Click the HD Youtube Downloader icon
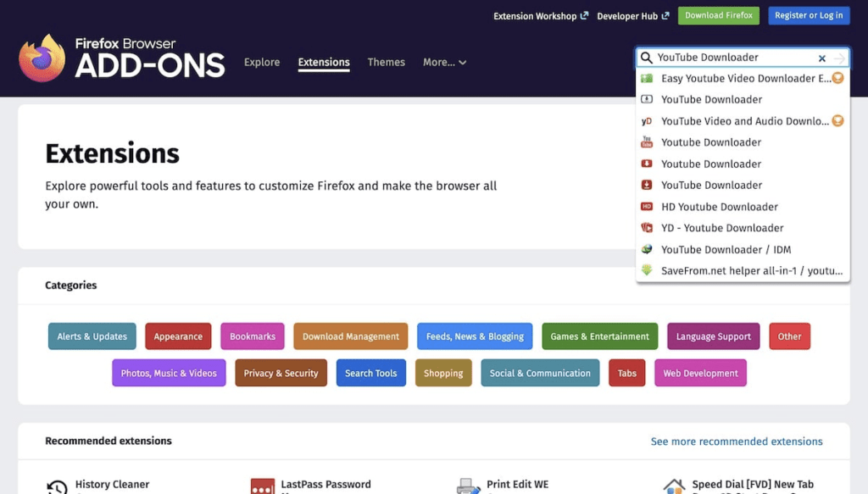This screenshot has width=868, height=494. point(647,207)
